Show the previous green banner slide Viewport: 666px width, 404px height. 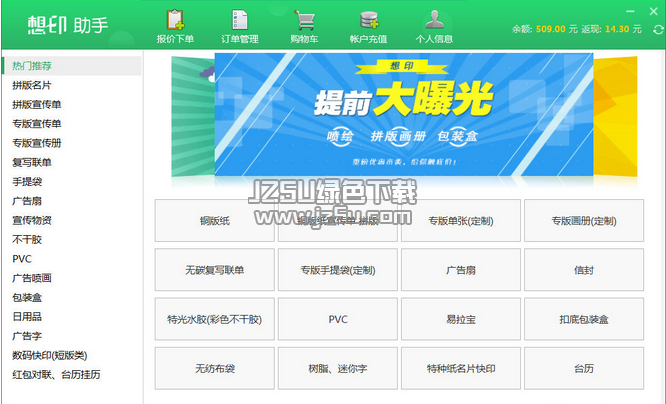point(193,116)
